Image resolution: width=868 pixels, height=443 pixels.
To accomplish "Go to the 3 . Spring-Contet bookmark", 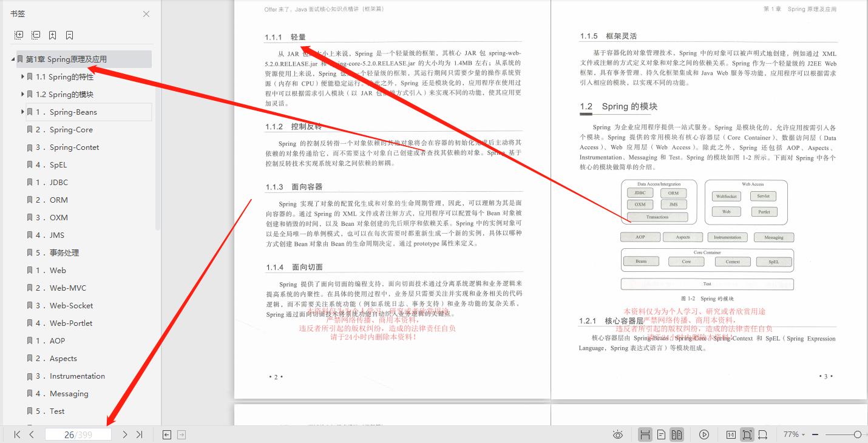I will point(67,147).
